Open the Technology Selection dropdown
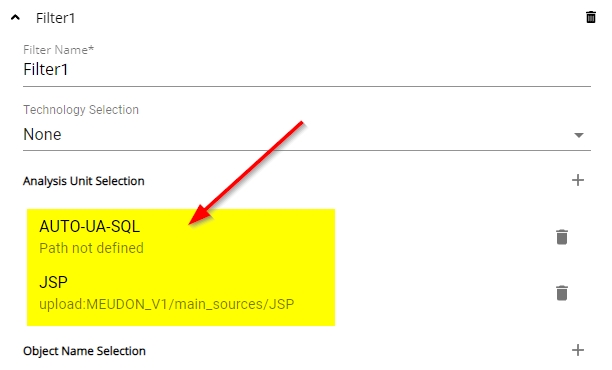 tap(307, 135)
